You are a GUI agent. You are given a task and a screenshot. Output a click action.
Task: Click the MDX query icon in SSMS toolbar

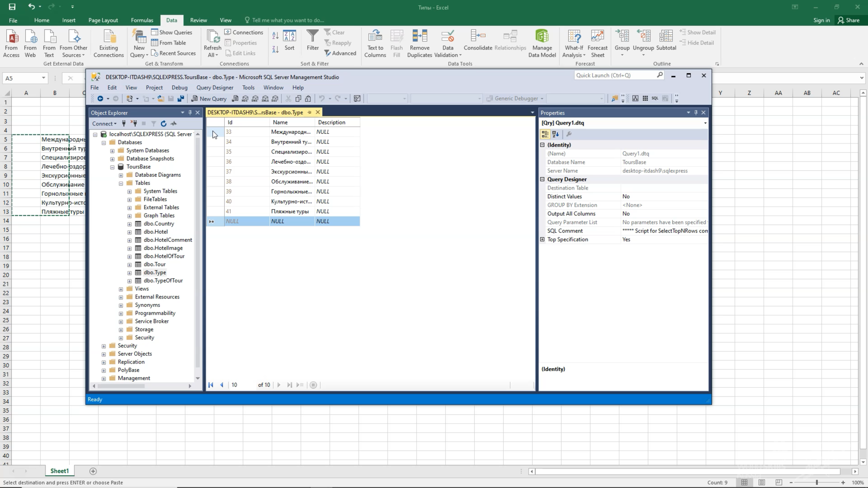click(245, 99)
